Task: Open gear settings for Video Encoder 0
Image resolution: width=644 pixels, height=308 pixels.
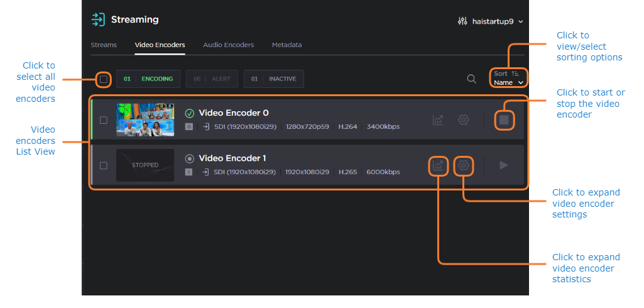Action: [464, 119]
